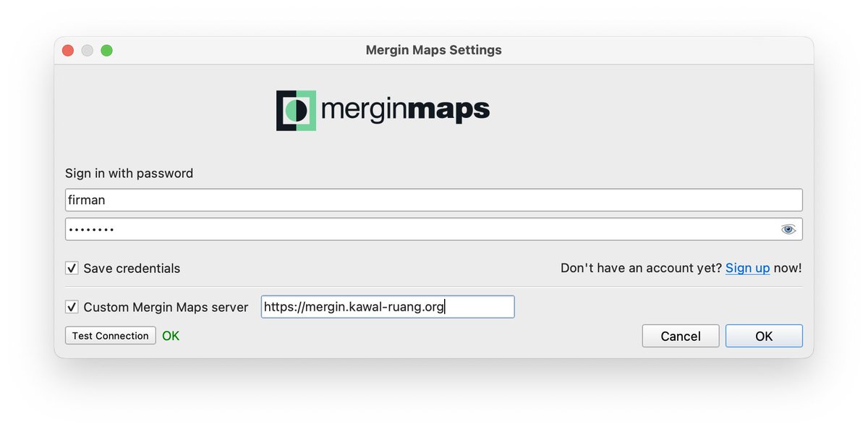Show password using the eye icon
868x430 pixels.
[x=788, y=229]
